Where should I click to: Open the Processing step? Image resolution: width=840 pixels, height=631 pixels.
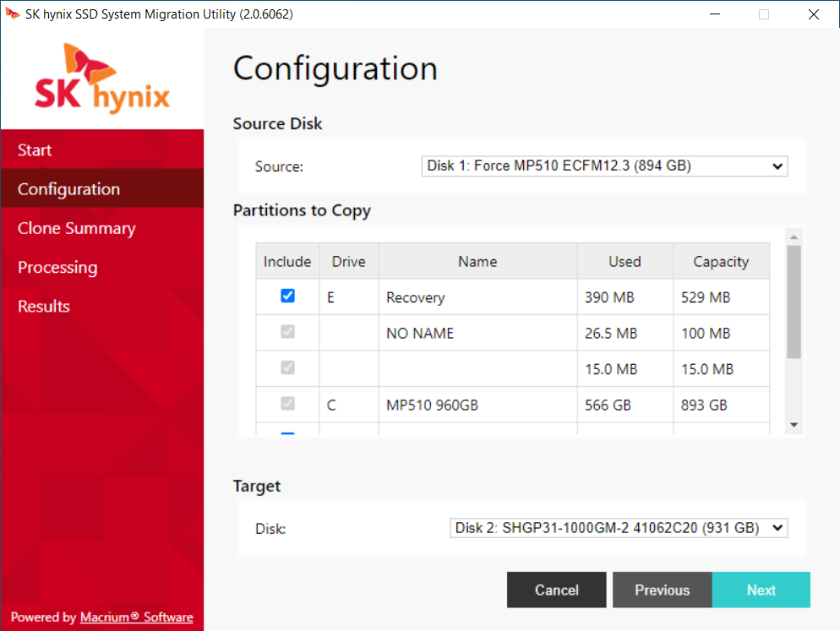tap(101, 267)
